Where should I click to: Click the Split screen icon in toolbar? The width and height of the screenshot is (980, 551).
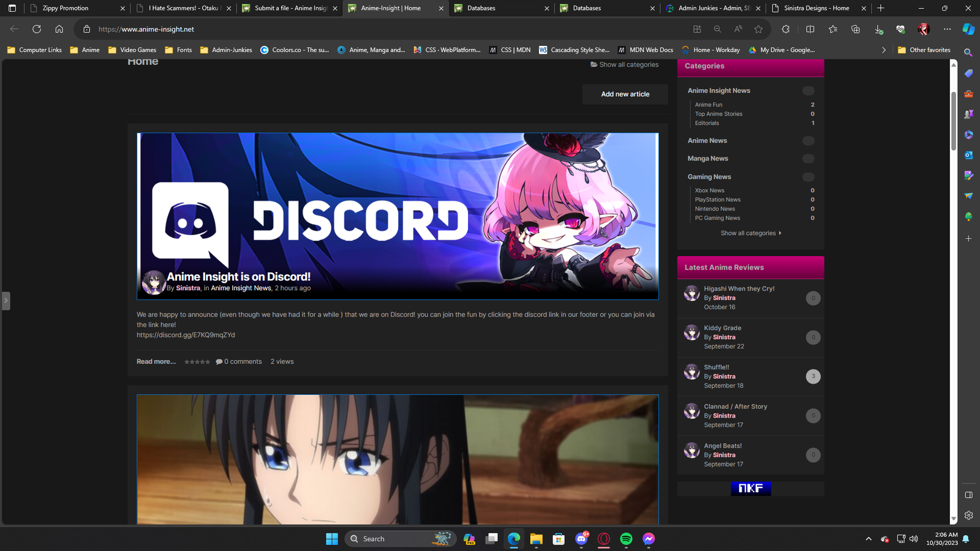(810, 29)
